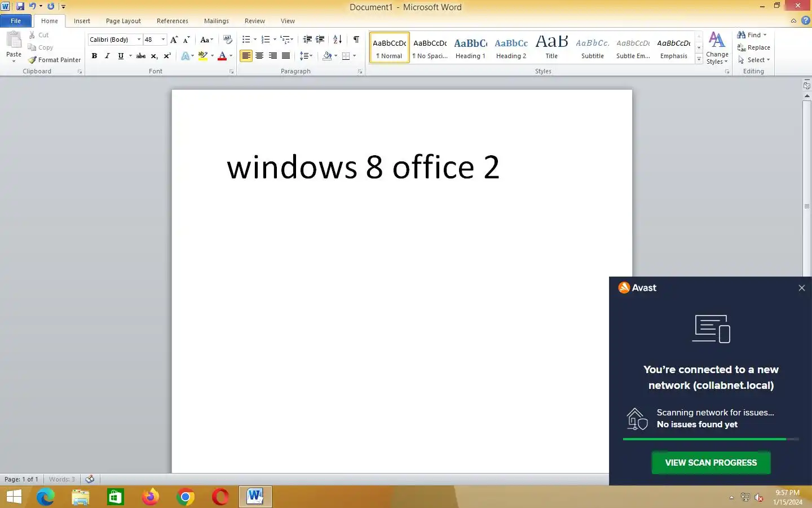The image size is (812, 508).
Task: Click the Save icon in Quick Access Toolbar
Action: point(20,6)
